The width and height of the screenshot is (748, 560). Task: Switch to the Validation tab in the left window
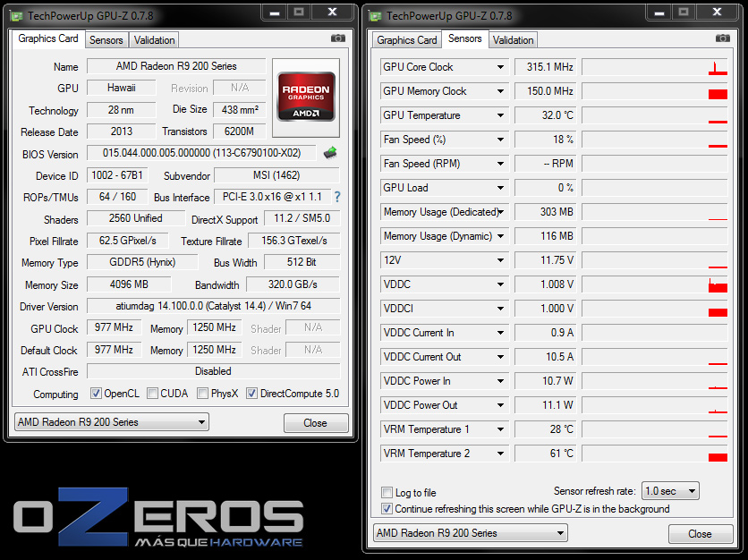[154, 40]
